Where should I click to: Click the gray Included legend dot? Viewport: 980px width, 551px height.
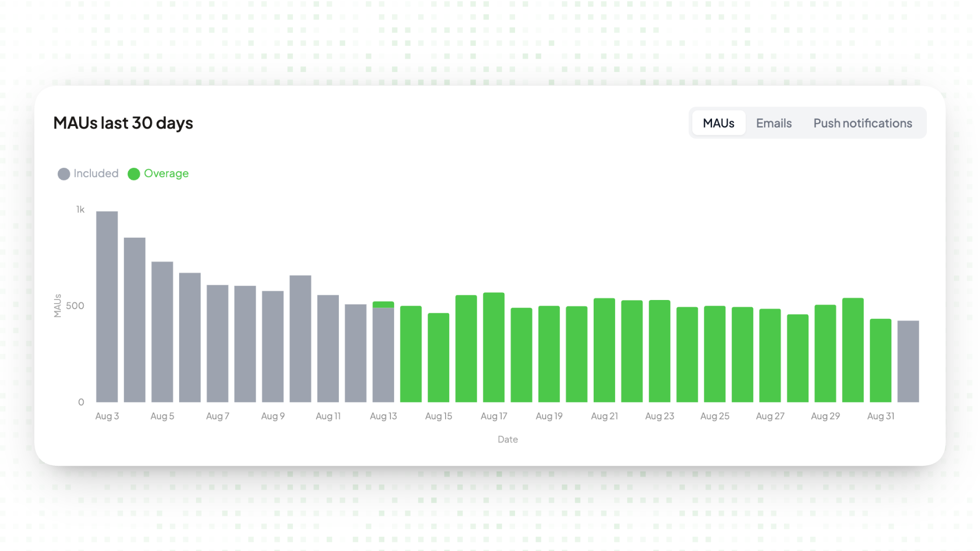(x=64, y=174)
